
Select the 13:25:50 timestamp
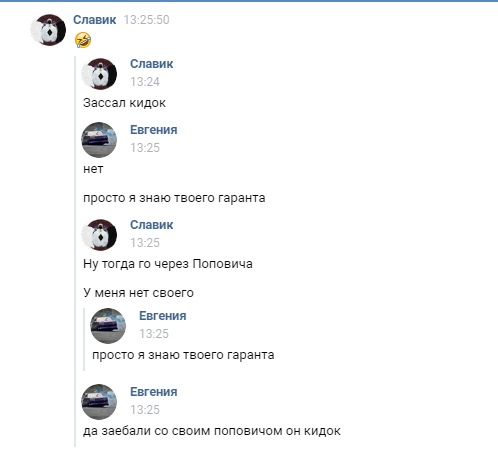point(147,20)
